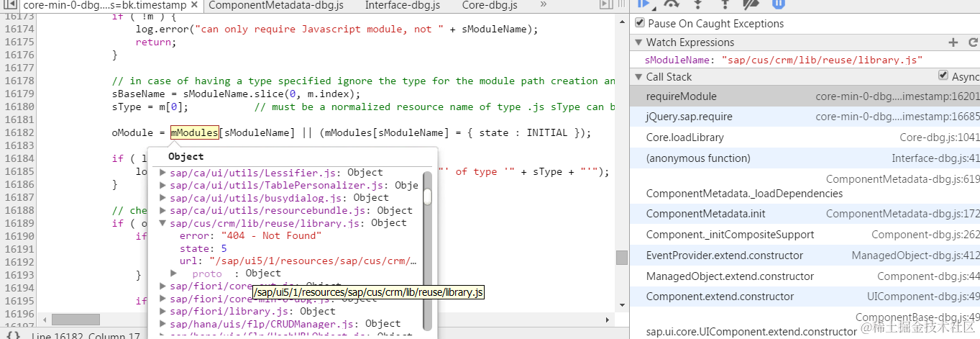
Task: Click the object popup vertical scrollbar thumb
Action: (427, 196)
